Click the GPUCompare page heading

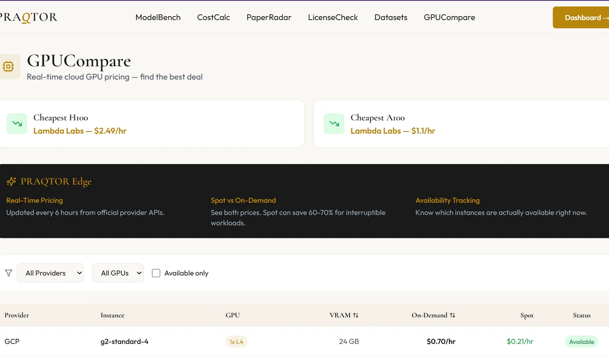[x=79, y=61]
